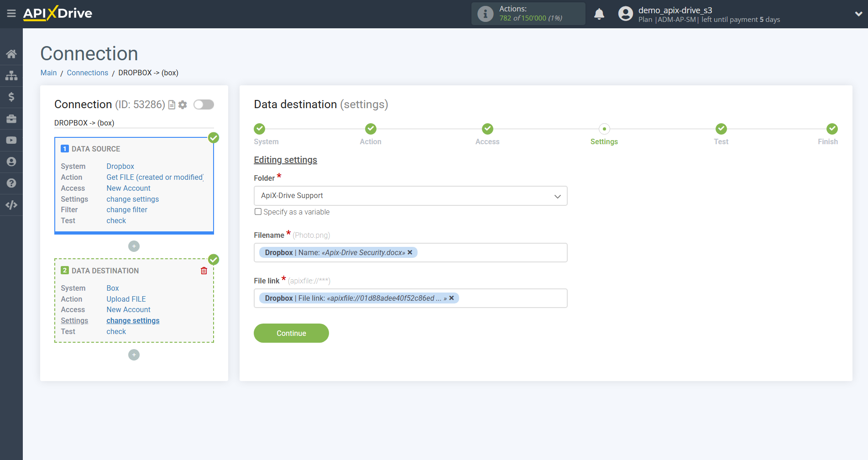Open the billing dollar icon in the sidebar
This screenshot has width=868, height=460.
tap(11, 97)
